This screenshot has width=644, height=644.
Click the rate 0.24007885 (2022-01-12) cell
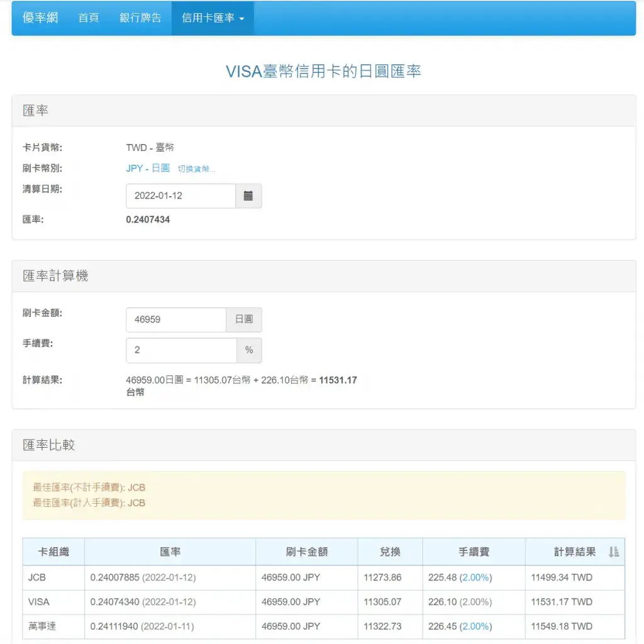point(170,577)
